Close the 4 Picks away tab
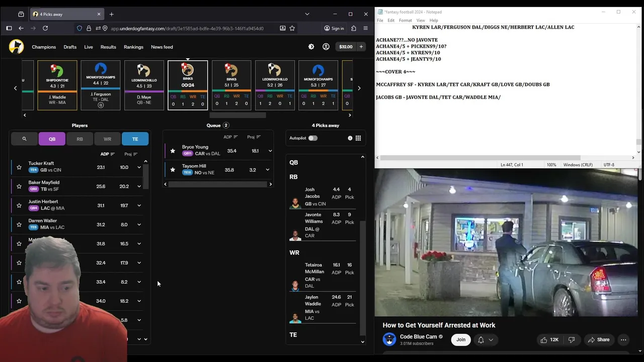This screenshot has height=362, width=644. [x=99, y=14]
